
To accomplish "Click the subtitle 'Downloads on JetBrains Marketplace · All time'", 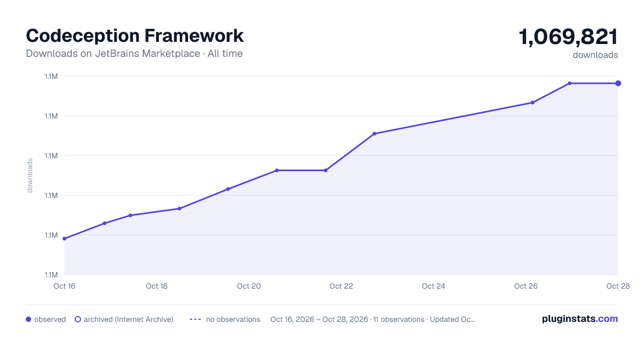I will pyautogui.click(x=134, y=54).
